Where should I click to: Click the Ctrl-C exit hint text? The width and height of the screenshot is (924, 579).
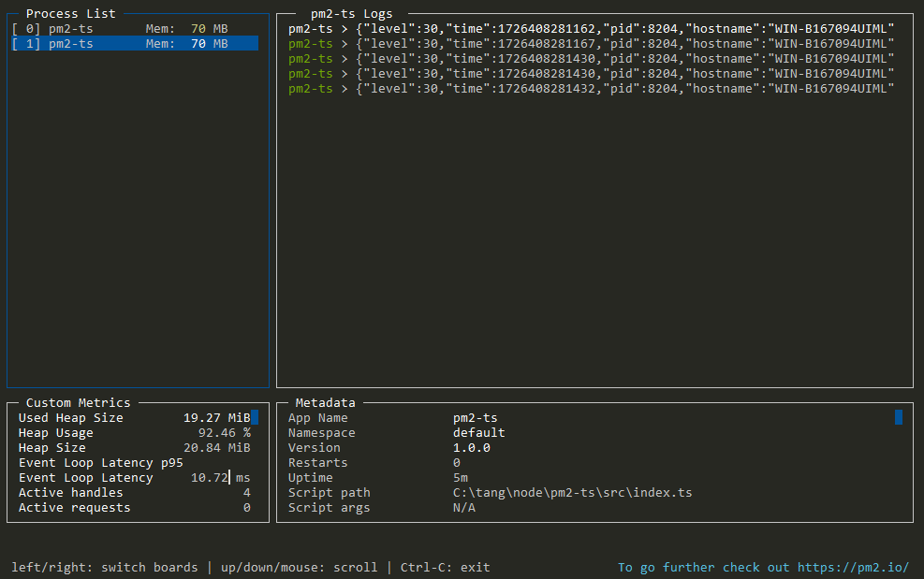[445, 567]
